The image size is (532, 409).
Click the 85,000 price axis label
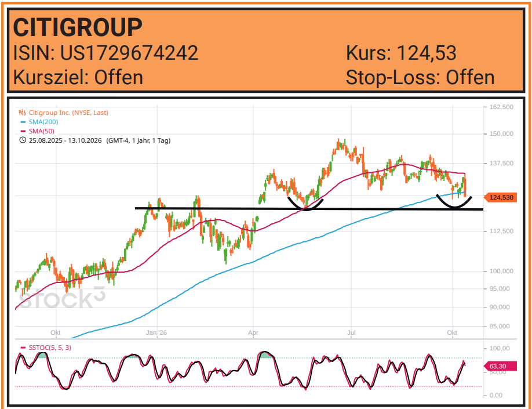tap(500, 326)
